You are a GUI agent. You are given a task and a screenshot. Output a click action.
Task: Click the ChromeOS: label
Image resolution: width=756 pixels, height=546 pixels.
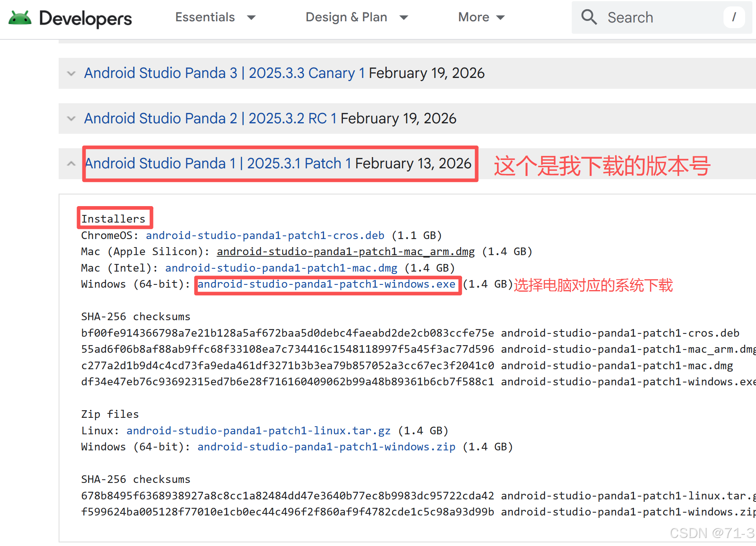[x=110, y=235]
